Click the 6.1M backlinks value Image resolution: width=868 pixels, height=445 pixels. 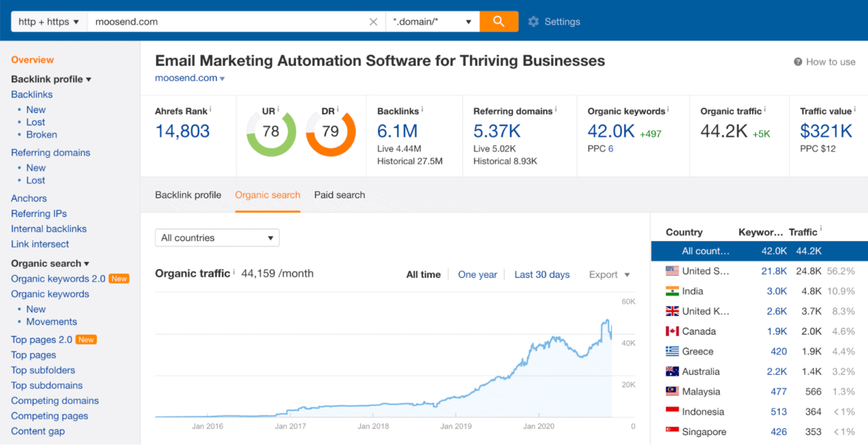tap(398, 131)
